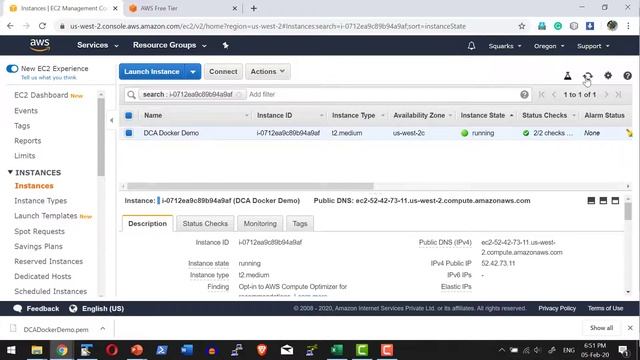Go to first page of results
Viewport: 640px width, 360px height.
[542, 94]
